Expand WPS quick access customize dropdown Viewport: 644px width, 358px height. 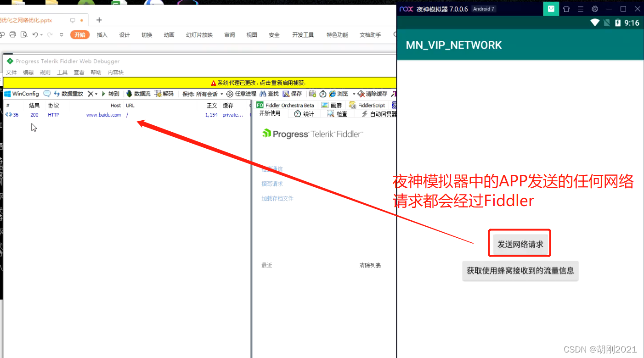[x=62, y=35]
